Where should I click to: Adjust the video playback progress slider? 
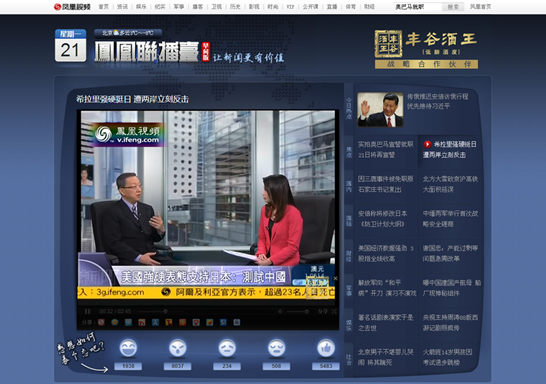[205, 311]
